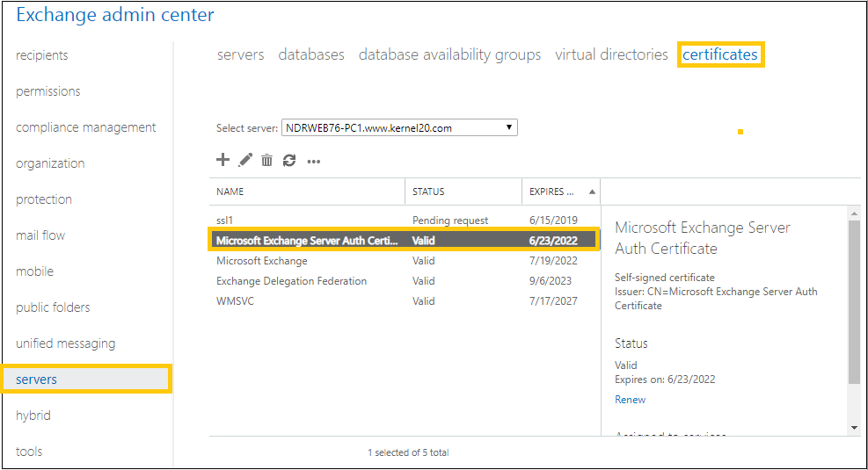
Task: Open the unified messaging section
Action: click(x=65, y=343)
